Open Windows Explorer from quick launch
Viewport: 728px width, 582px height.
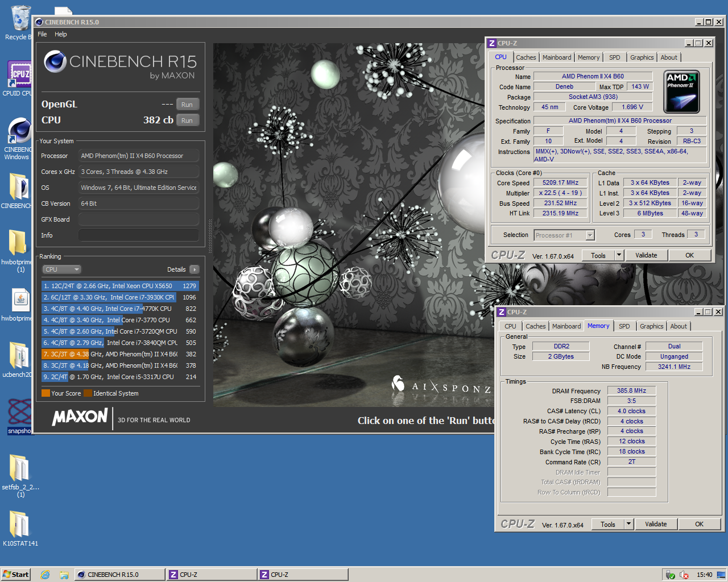pos(64,575)
